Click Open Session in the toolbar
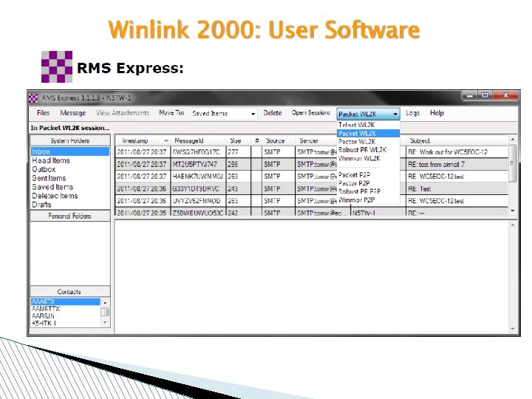Image resolution: width=532 pixels, height=399 pixels. click(311, 113)
